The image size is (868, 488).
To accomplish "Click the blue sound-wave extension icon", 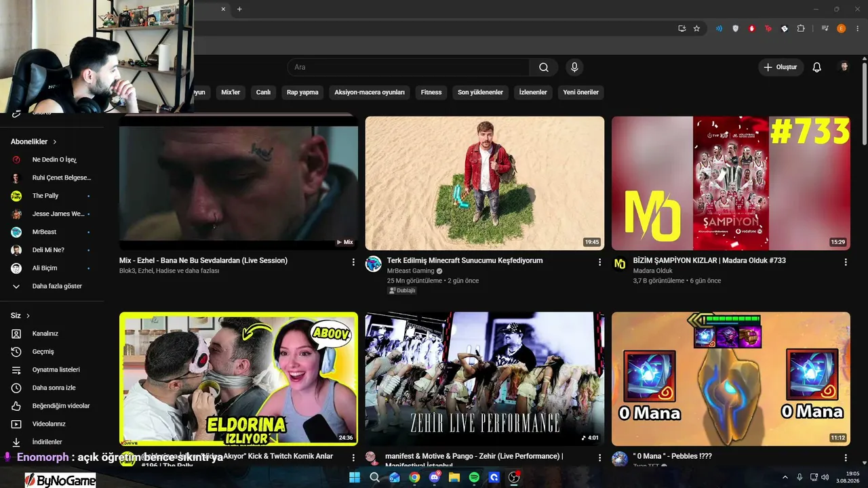I will [x=719, y=28].
